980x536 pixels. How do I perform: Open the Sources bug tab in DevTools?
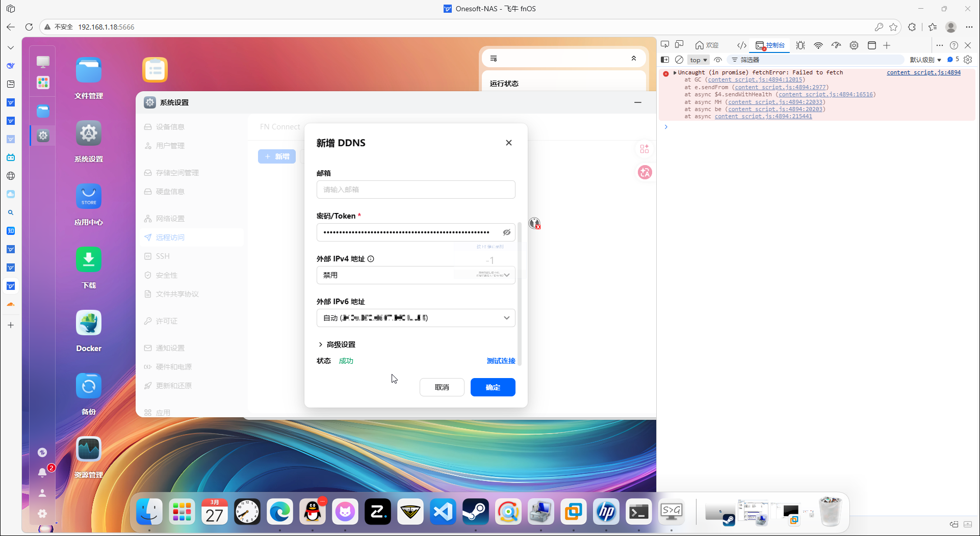point(801,45)
